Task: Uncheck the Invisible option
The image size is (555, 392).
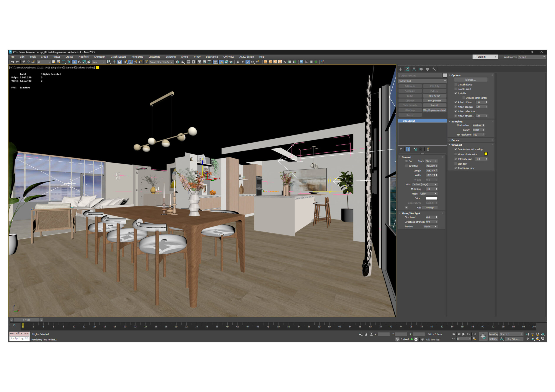Action: click(456, 94)
